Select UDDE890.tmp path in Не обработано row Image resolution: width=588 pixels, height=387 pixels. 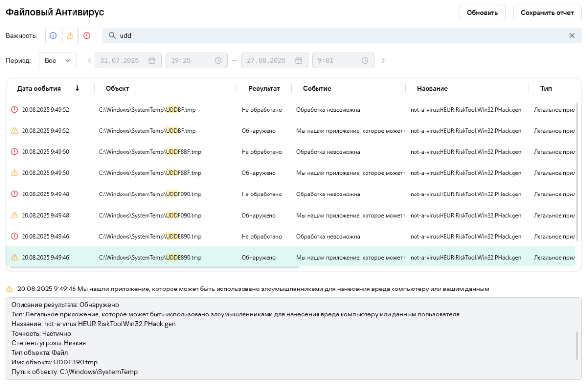pyautogui.click(x=150, y=236)
